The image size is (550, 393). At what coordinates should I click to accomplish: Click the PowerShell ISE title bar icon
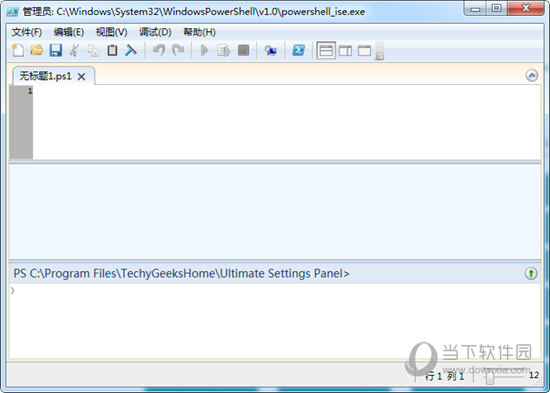pos(13,12)
